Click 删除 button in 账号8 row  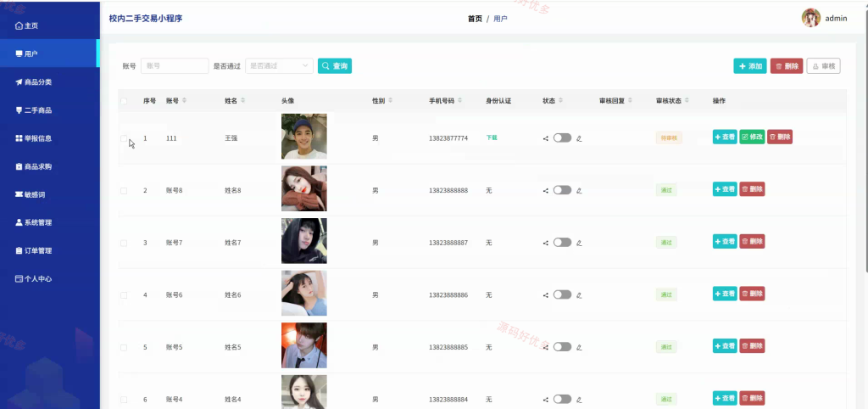tap(753, 189)
